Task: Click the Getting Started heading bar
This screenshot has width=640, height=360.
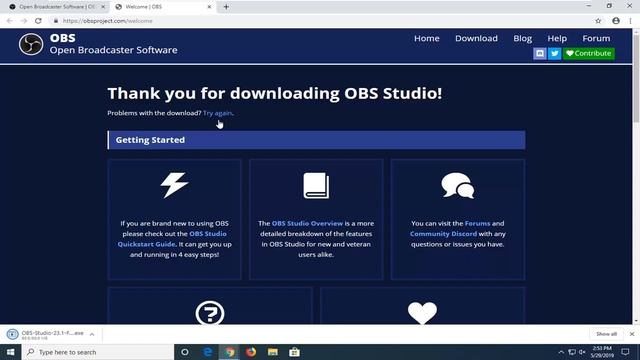Action: (x=316, y=140)
